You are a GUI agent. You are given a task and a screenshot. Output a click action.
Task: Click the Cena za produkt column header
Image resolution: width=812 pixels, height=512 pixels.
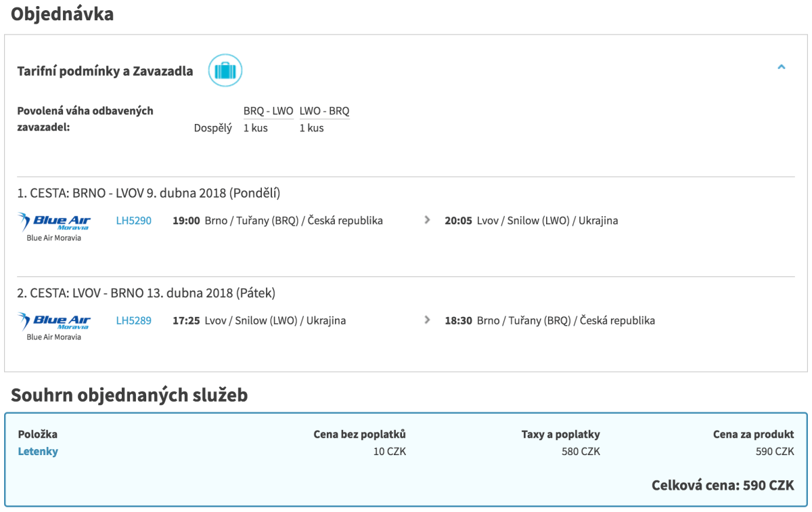753,435
